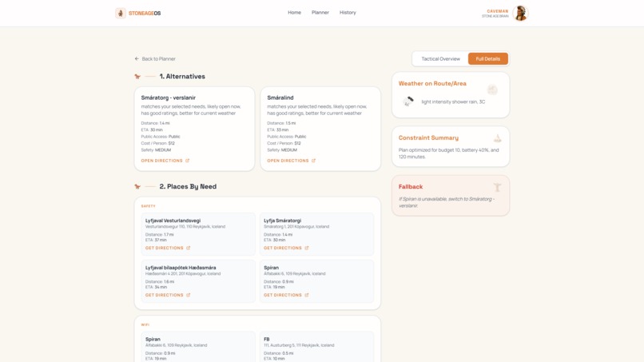Click the Constraint Summary card icon
Screen dimensions: 644x362
coord(497,138)
